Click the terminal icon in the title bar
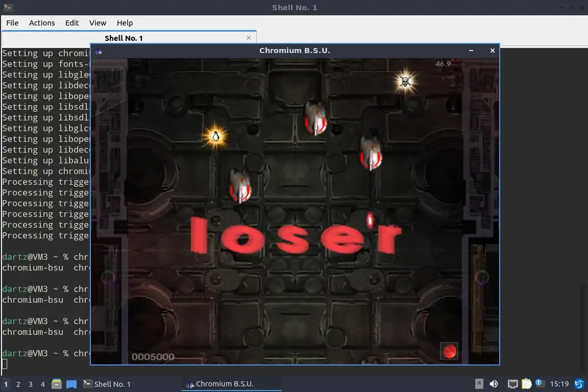The width and height of the screenshot is (588, 392). tap(8, 7)
